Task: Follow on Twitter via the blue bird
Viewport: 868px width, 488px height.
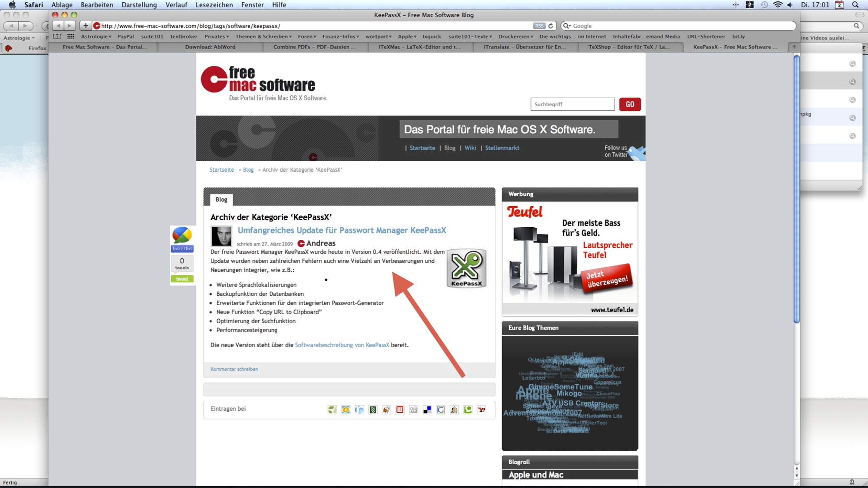Action: pyautogui.click(x=637, y=153)
